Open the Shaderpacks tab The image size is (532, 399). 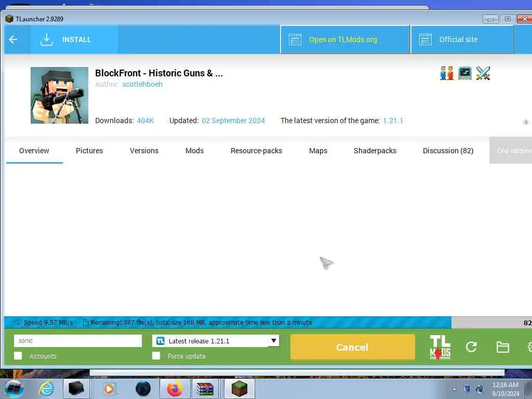(375, 151)
